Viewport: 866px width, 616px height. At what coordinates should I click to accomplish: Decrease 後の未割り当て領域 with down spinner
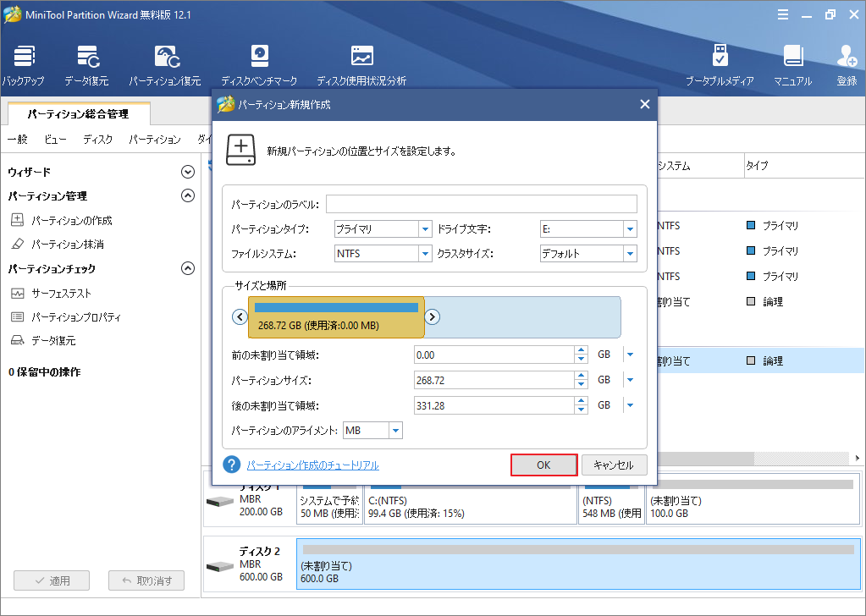tap(581, 410)
